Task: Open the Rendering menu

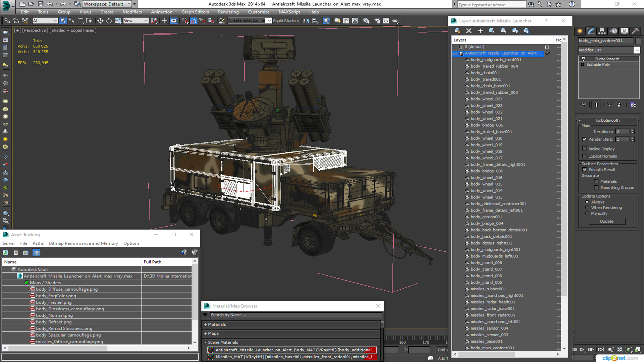Action: [x=228, y=12]
